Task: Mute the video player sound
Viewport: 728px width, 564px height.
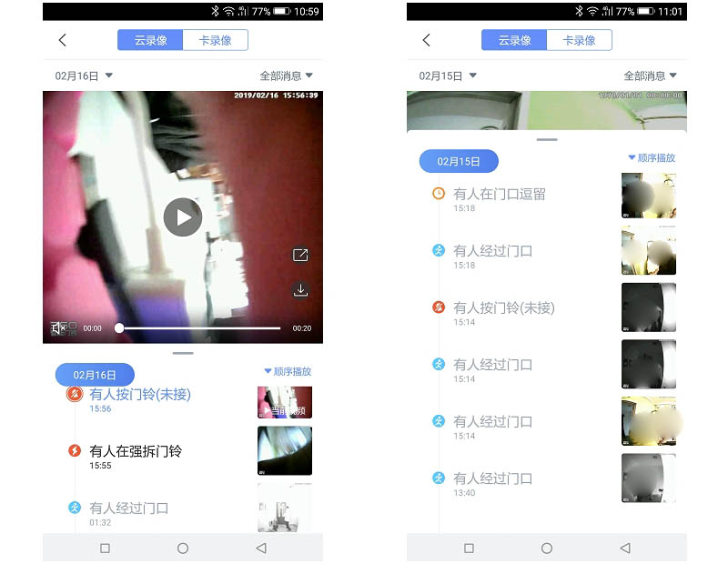Action: [x=58, y=327]
